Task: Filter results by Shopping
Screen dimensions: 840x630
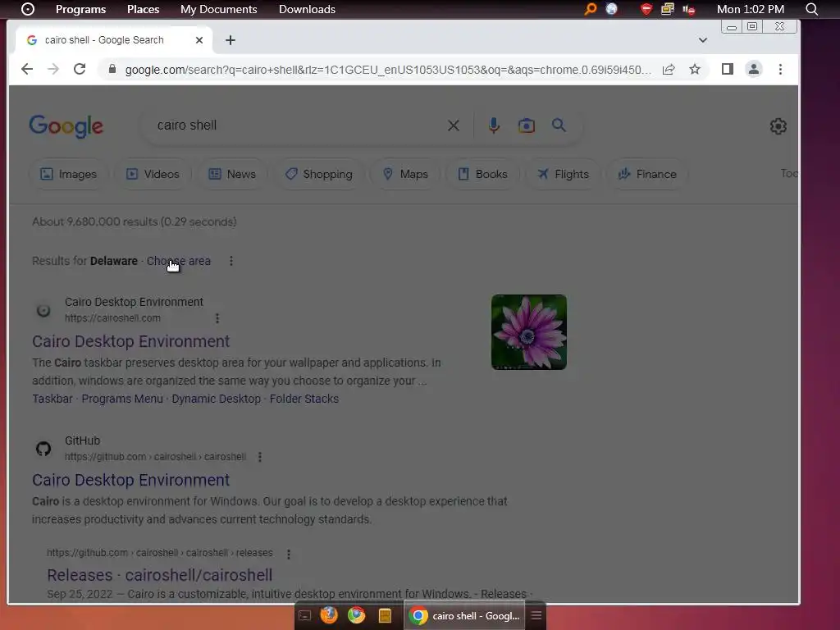Action: click(319, 174)
